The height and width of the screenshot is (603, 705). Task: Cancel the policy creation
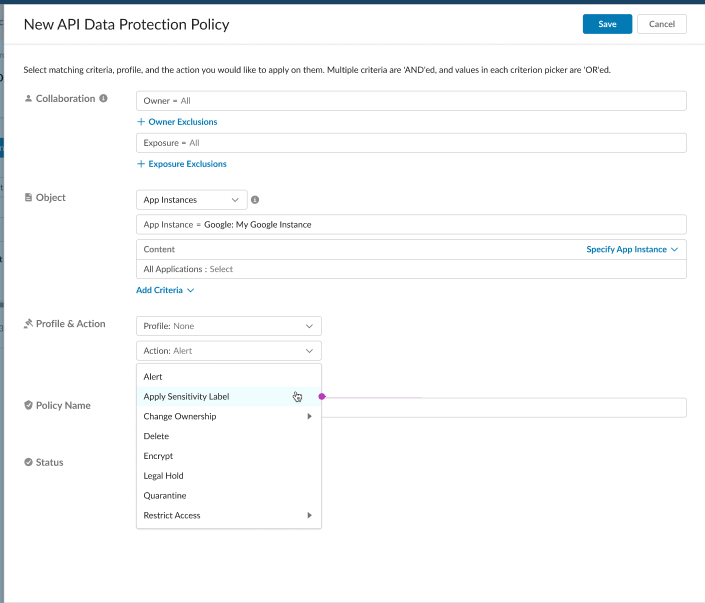pos(662,24)
